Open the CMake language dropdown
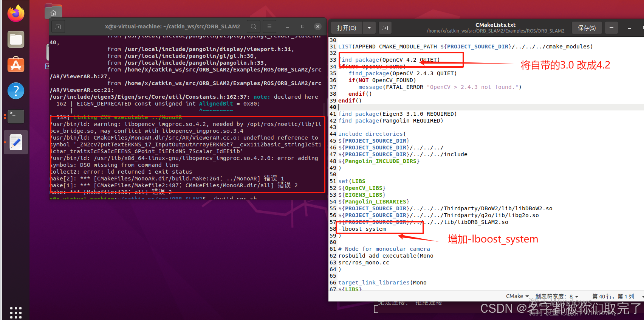Screen dimensions: 644x320 coord(517,296)
